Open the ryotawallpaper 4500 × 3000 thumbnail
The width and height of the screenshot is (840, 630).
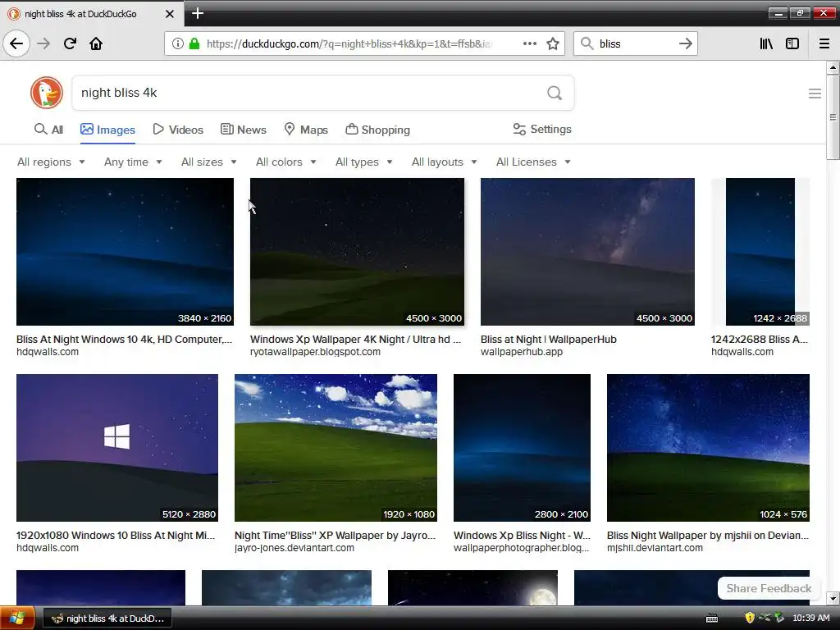357,252
